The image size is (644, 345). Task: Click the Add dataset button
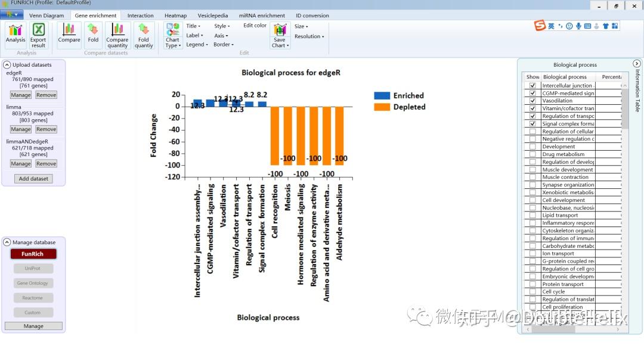tap(33, 178)
